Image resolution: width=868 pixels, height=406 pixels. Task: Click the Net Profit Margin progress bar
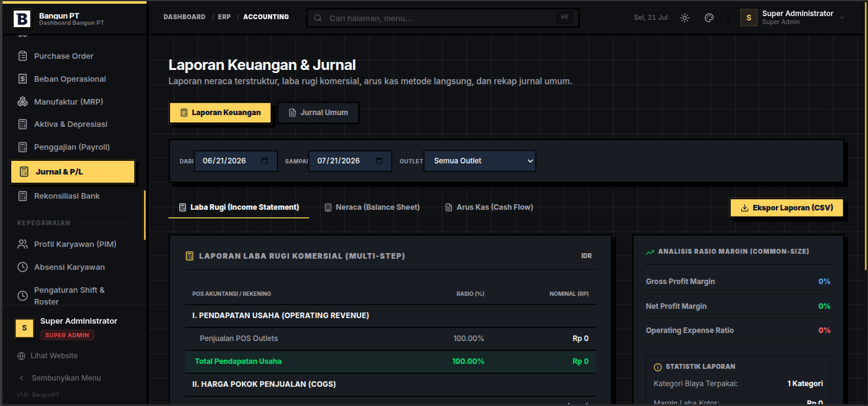pos(738,315)
